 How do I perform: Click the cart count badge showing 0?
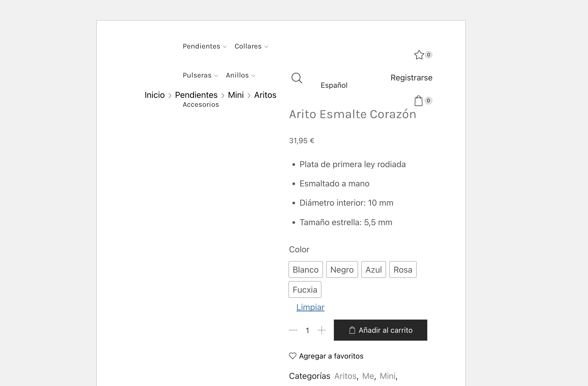pyautogui.click(x=428, y=100)
